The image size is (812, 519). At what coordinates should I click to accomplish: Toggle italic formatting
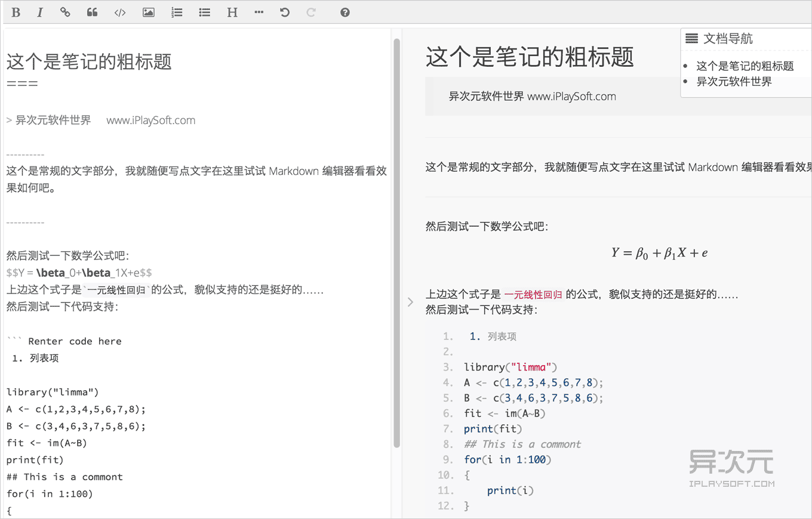point(39,12)
